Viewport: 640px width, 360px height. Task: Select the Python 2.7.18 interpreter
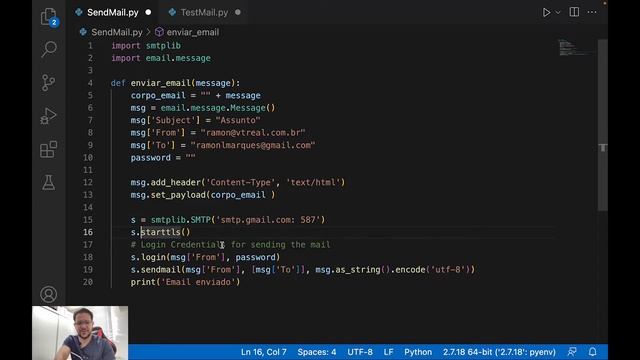[x=499, y=352]
